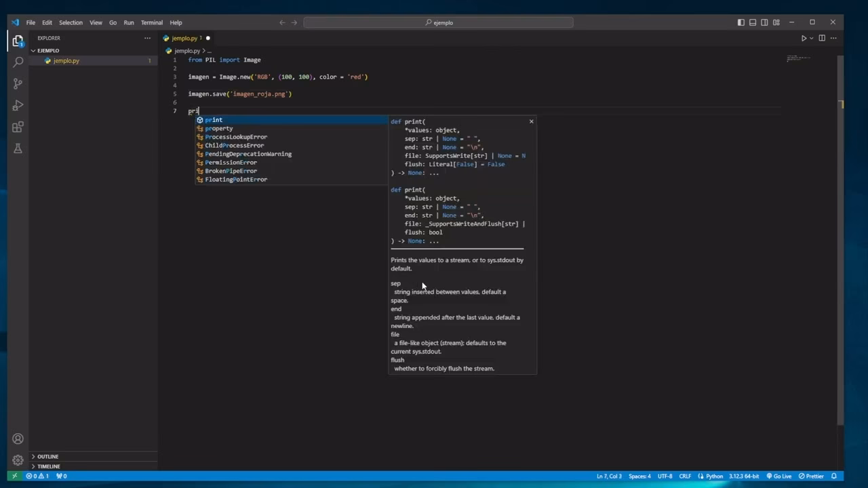Open the Accounts icon in the activity bar
The width and height of the screenshot is (868, 488).
[x=18, y=439]
